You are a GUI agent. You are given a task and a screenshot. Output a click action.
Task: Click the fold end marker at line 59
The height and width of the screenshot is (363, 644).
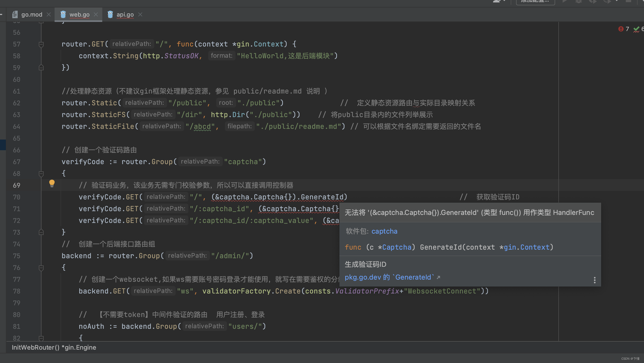tap(41, 68)
